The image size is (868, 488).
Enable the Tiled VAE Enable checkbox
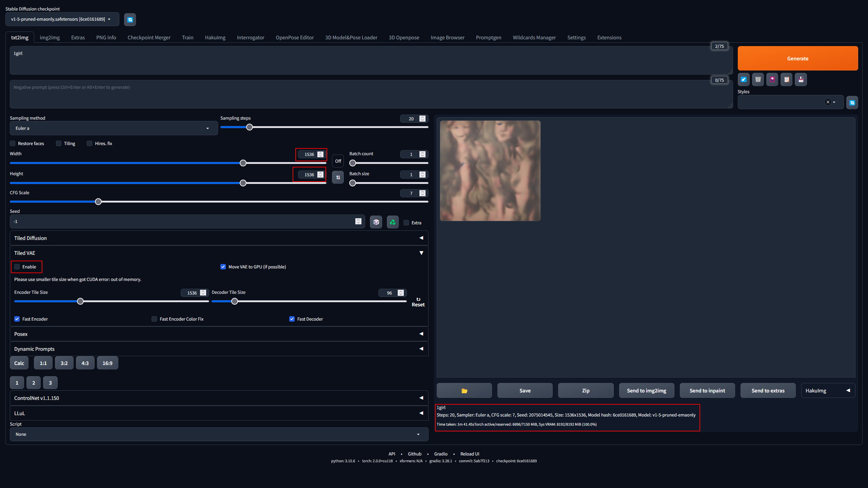point(17,267)
